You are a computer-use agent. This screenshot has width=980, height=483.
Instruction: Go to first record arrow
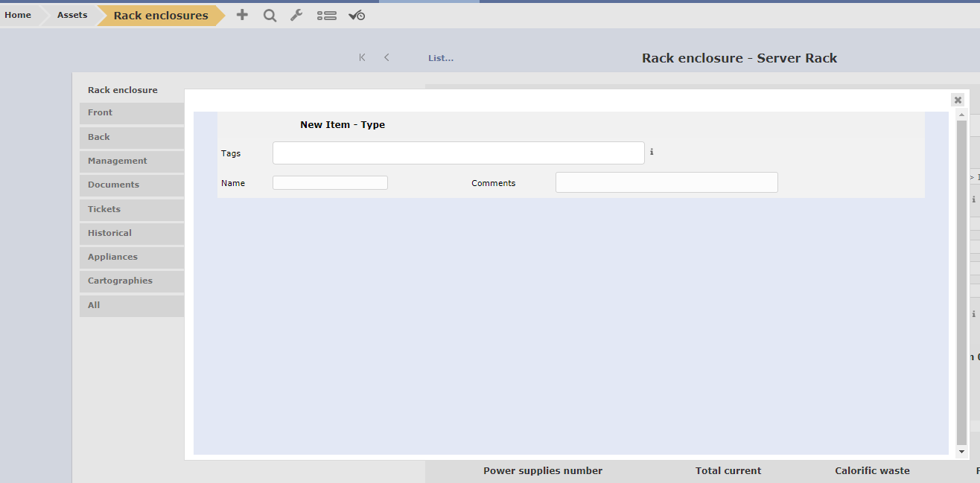click(362, 57)
